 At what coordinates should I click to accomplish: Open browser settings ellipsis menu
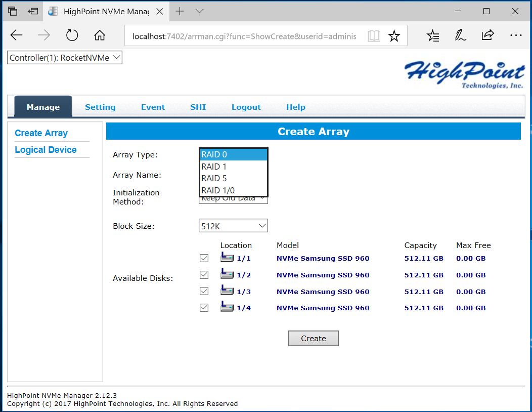click(516, 35)
